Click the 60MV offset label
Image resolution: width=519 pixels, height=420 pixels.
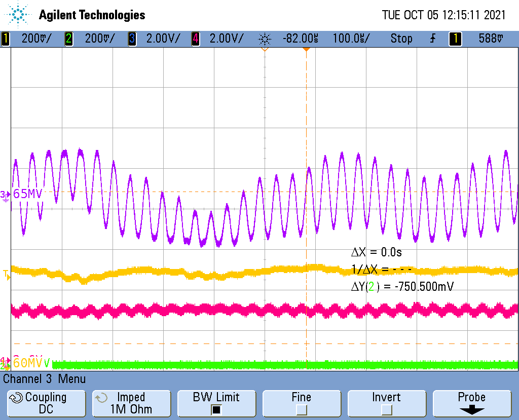point(28,363)
